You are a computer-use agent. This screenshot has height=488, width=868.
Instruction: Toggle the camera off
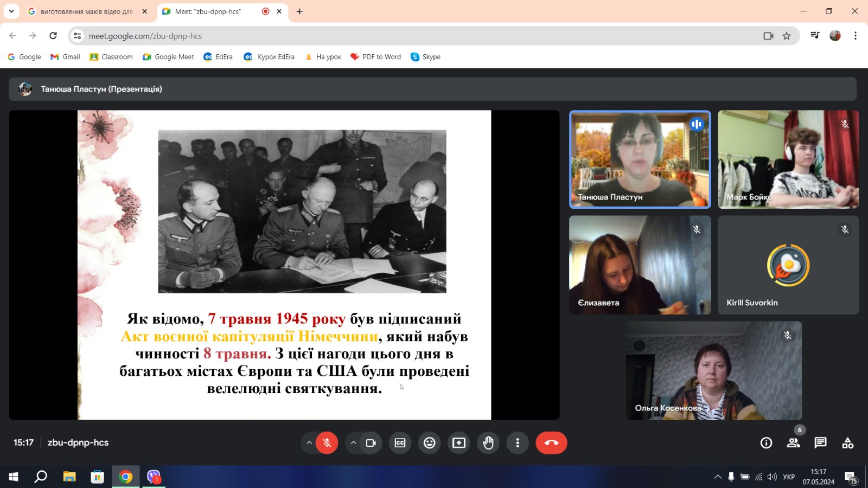click(371, 443)
